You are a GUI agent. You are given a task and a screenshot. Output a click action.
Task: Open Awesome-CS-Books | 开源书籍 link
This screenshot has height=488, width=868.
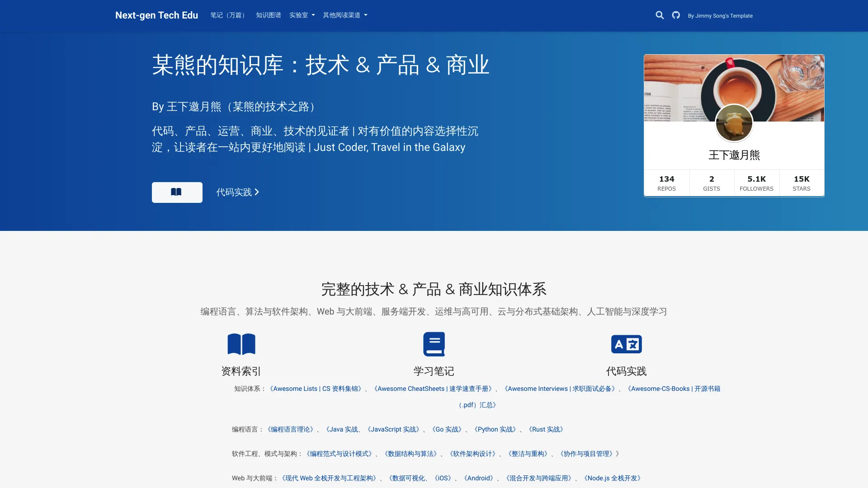click(673, 389)
